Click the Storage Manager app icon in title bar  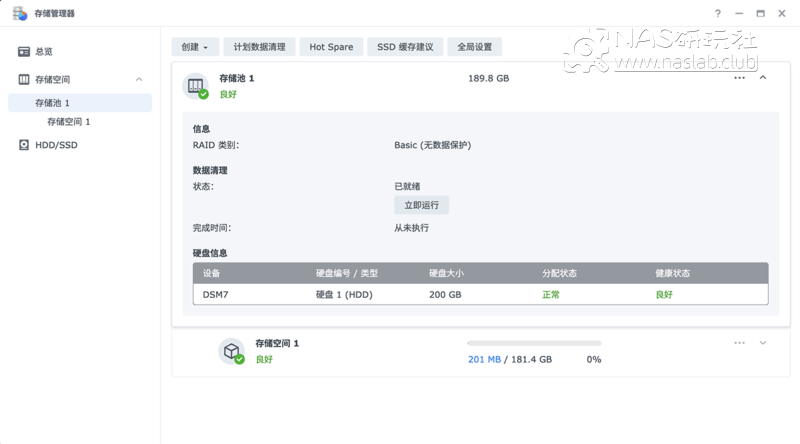(x=20, y=13)
